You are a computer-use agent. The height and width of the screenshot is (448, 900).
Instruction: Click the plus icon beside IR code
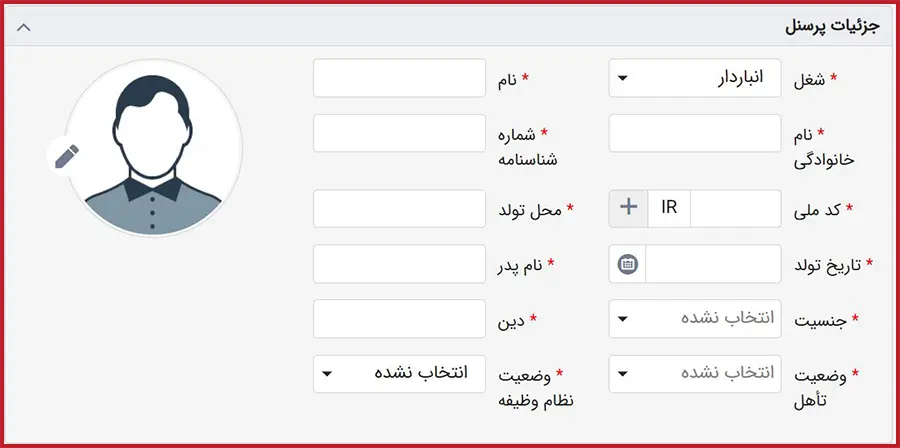628,207
